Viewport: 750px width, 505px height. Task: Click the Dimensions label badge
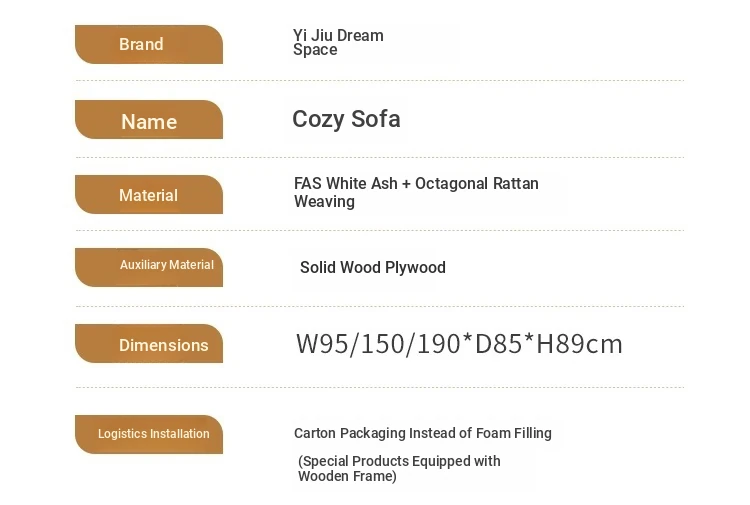coord(149,343)
